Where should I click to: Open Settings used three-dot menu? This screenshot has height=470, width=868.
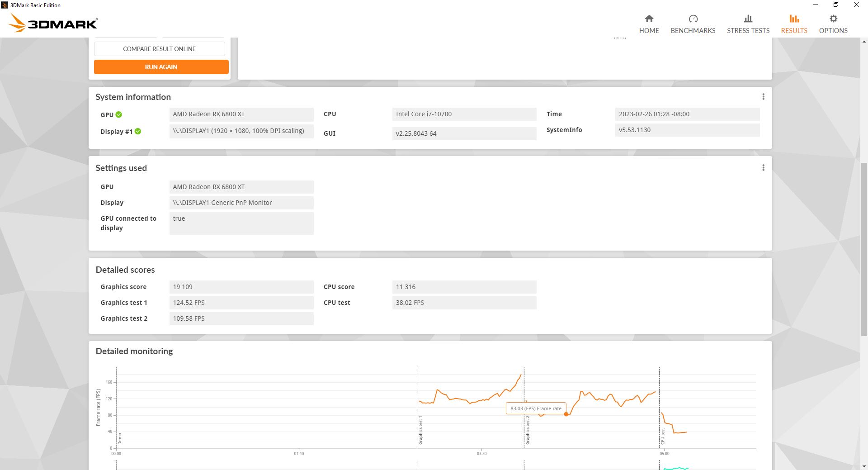[763, 168]
